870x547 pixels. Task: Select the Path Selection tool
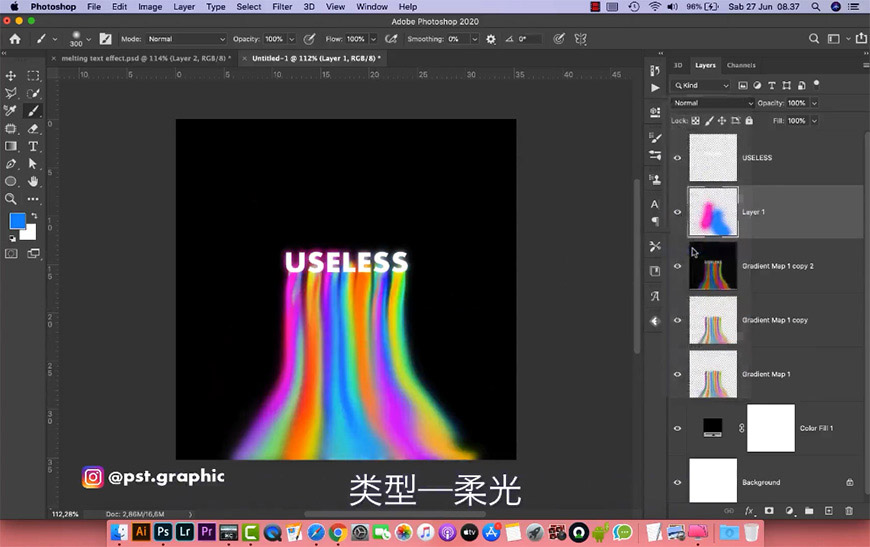click(33, 164)
